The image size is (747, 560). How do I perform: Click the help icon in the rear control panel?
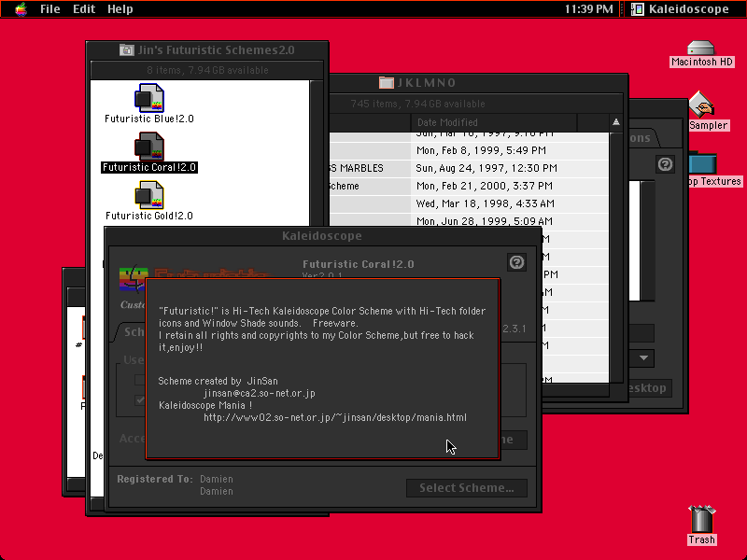[x=665, y=164]
